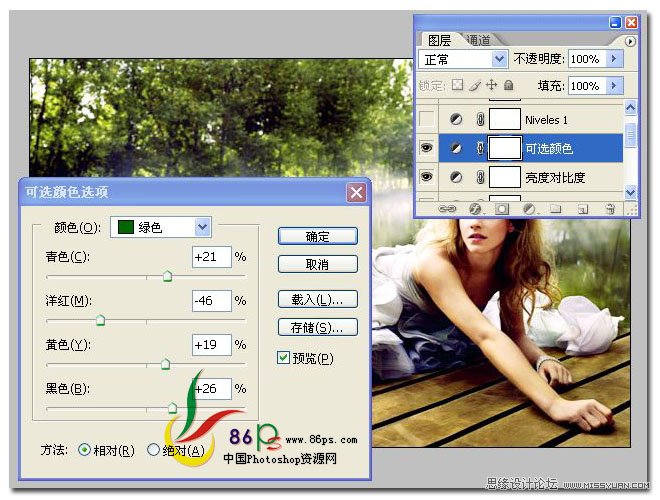Select the 可选颜色 layer name
Screen dimensions: 660x500
(549, 149)
